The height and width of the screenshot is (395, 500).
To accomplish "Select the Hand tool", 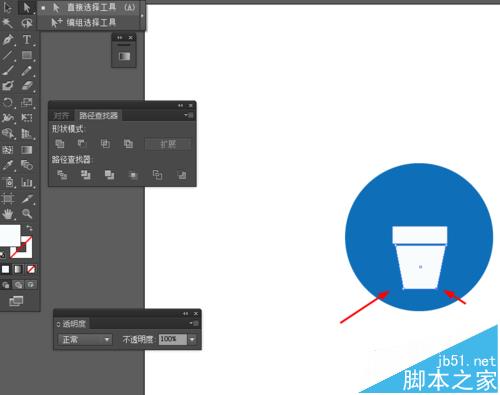I will coord(7,214).
